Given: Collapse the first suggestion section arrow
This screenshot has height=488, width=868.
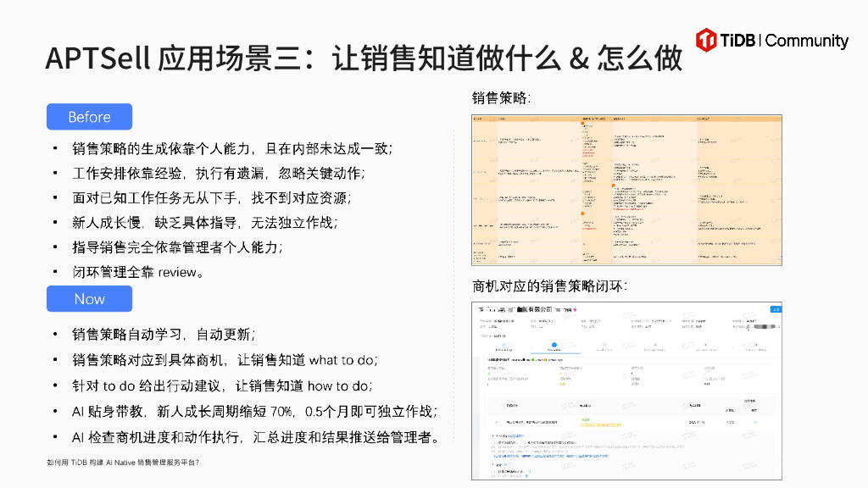Looking at the screenshot, I should 492,434.
